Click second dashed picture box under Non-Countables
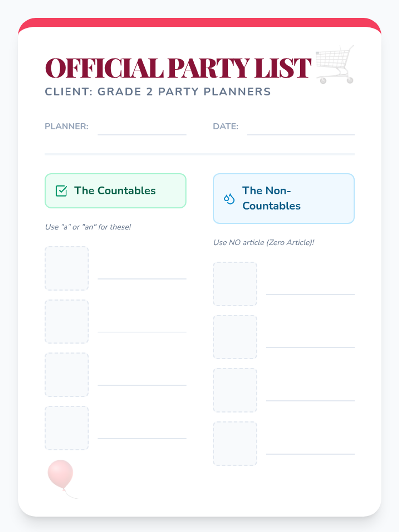Screen dimensions: 399x532 (x=235, y=337)
